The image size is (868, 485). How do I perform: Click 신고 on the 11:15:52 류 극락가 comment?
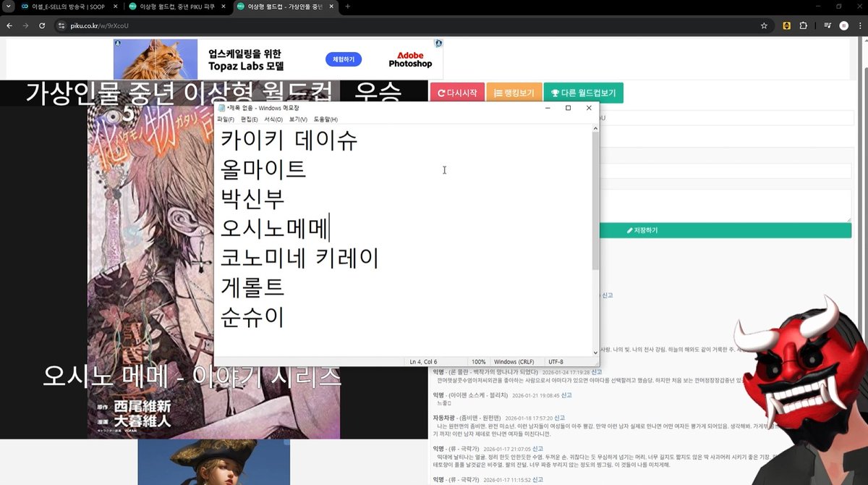point(538,479)
